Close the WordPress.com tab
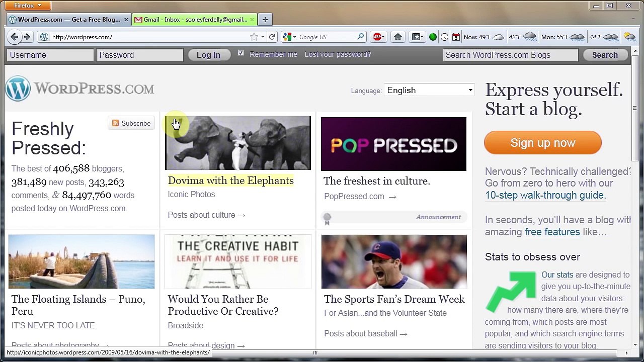This screenshot has width=644, height=362. 126,20
